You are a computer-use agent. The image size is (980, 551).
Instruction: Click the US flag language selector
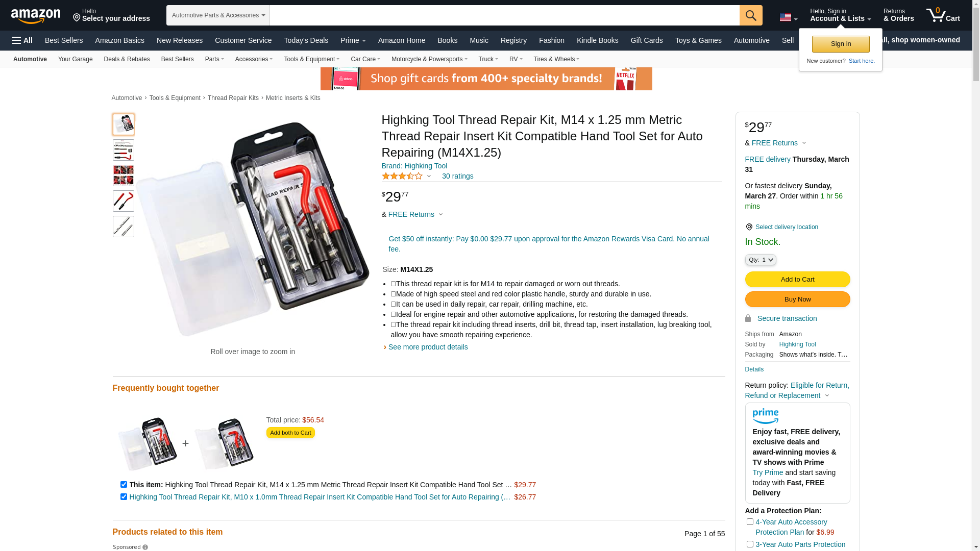[x=788, y=17]
